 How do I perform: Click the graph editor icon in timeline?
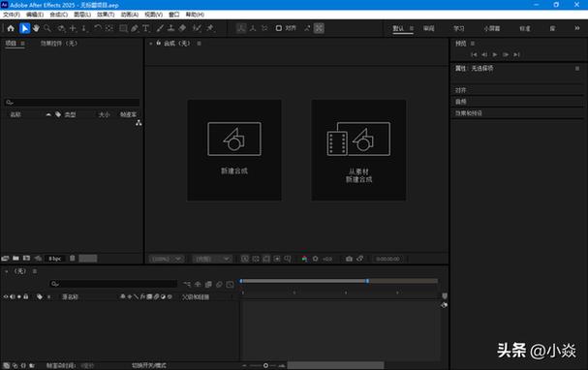point(230,285)
